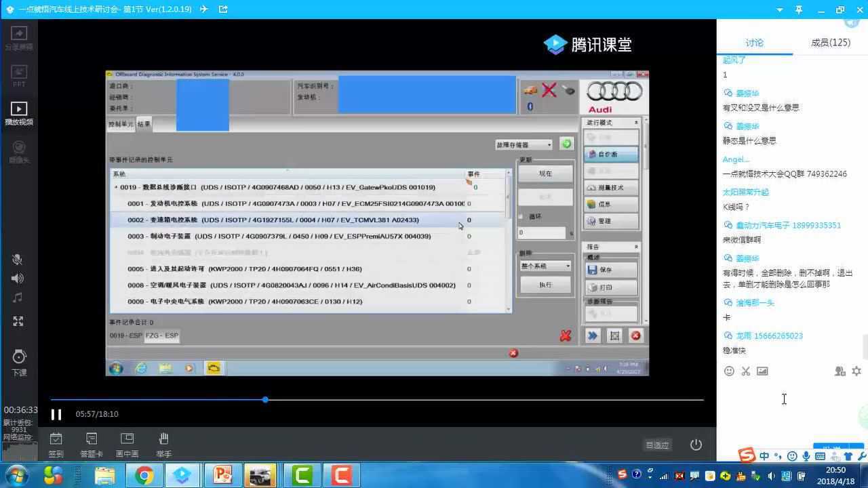
Task: Select the 播放视频 play video tool
Action: click(x=19, y=113)
